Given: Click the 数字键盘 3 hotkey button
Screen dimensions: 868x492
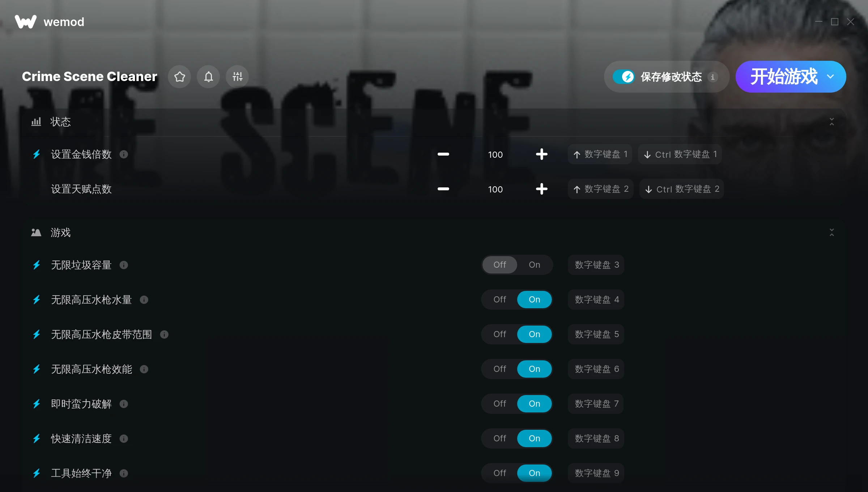Looking at the screenshot, I should pos(596,265).
